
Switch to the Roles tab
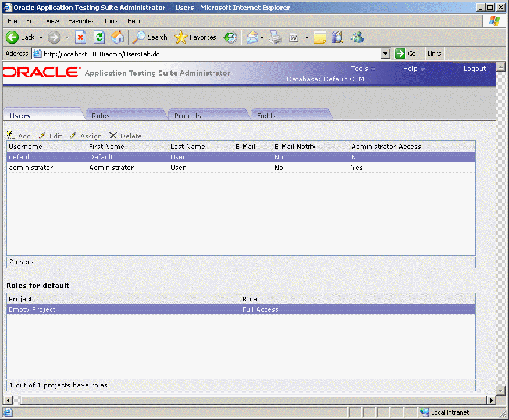(100, 116)
